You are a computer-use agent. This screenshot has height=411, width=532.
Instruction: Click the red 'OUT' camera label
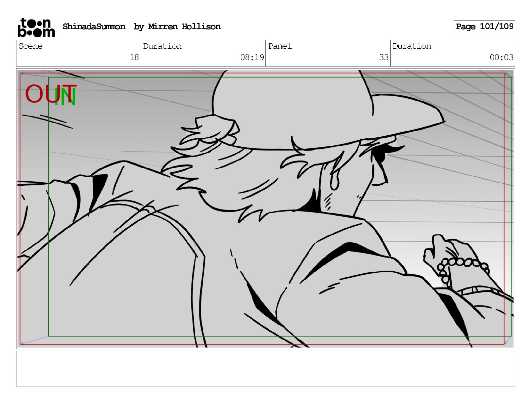pos(50,93)
